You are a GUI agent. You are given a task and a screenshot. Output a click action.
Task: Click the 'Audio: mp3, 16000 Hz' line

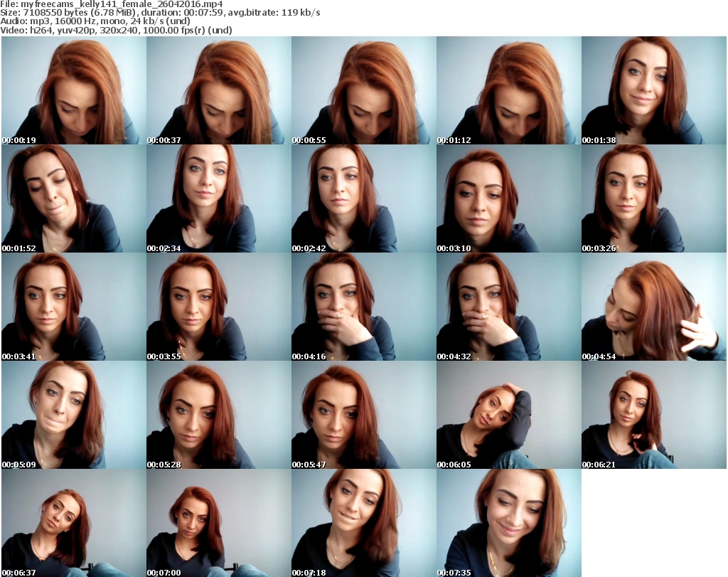[95, 21]
